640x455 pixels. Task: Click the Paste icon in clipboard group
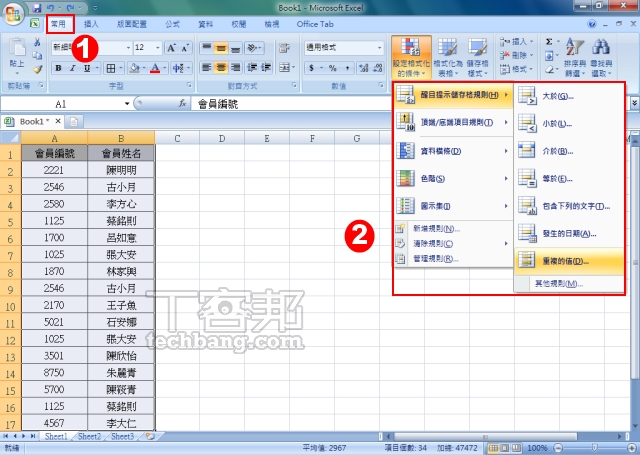click(17, 48)
